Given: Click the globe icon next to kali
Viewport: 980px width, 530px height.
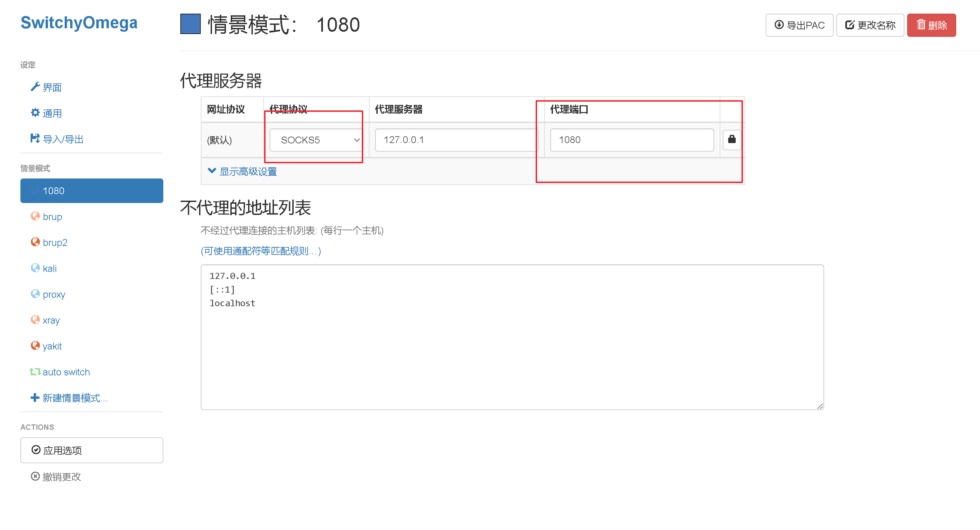Looking at the screenshot, I should pos(35,268).
